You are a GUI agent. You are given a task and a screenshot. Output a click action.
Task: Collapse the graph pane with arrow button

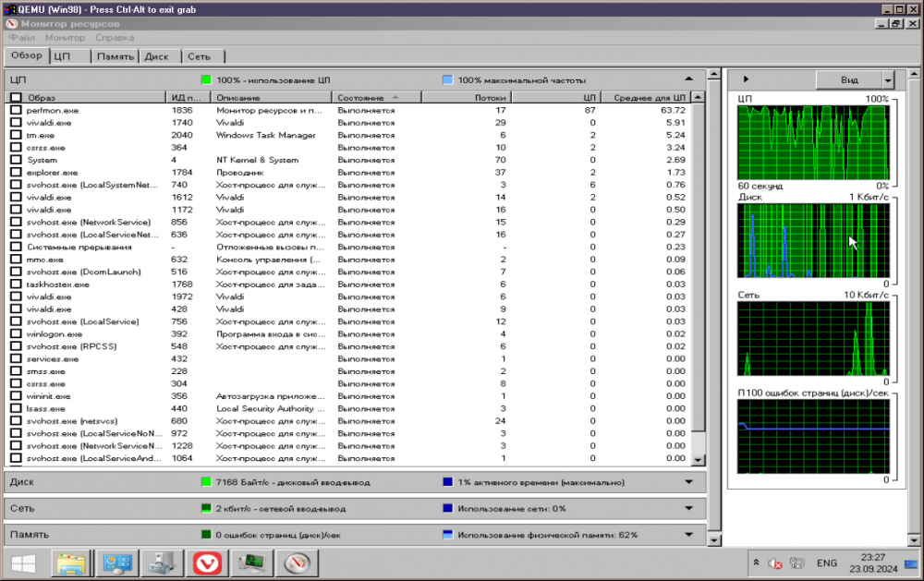tap(746, 80)
